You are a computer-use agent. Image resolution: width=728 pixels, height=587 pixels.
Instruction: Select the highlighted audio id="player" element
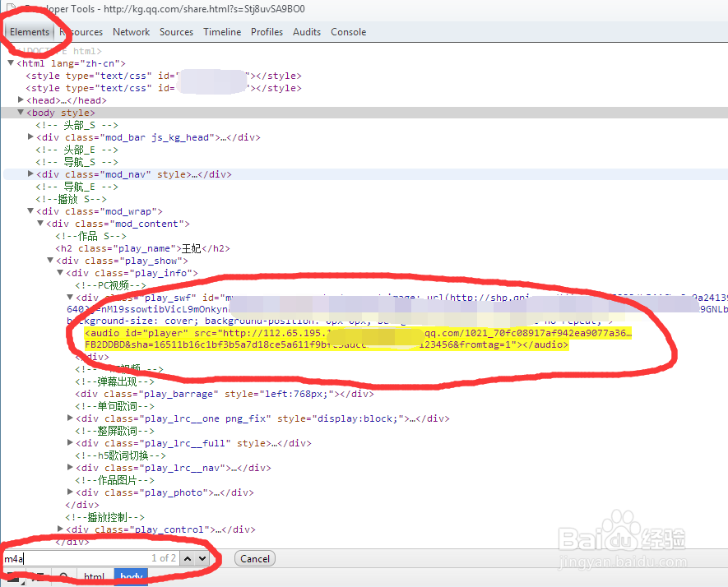tap(358, 339)
